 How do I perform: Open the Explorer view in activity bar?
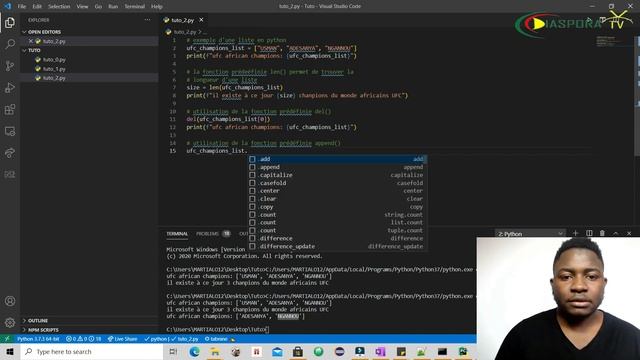click(x=10, y=22)
